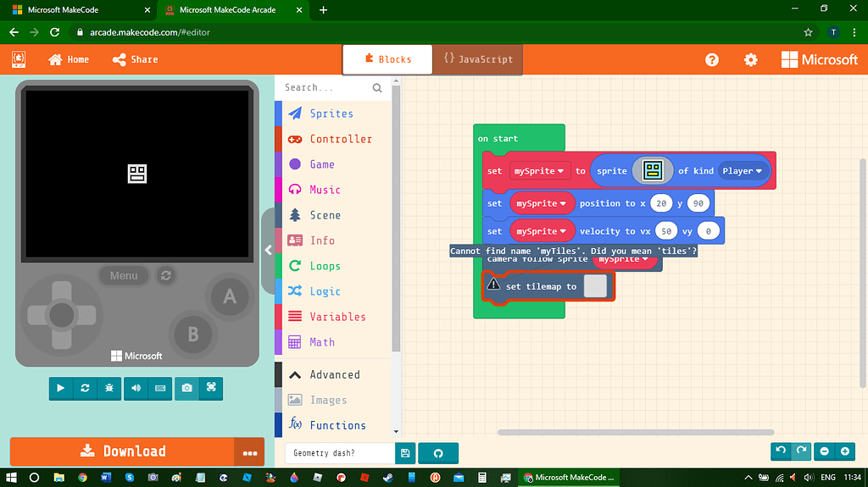Open the Help question mark menu
The height and width of the screenshot is (487, 868).
(x=712, y=60)
